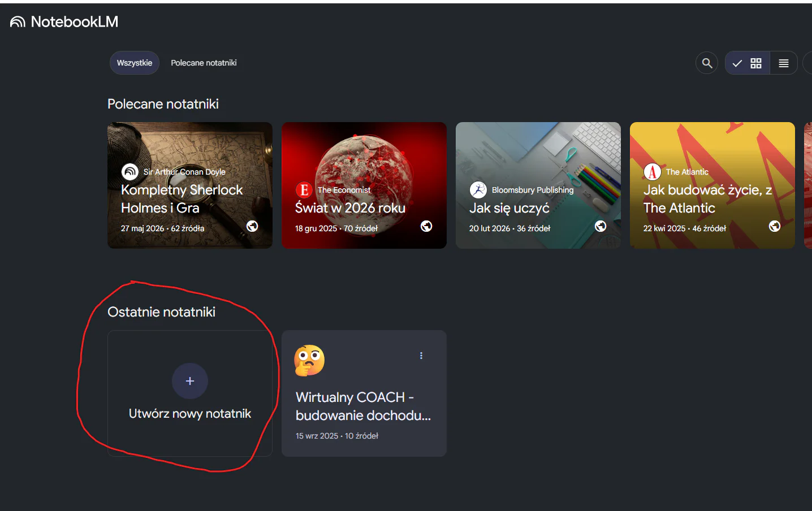The image size is (812, 511).
Task: Click the Bloomsbury Publishing logo icon
Action: (478, 190)
